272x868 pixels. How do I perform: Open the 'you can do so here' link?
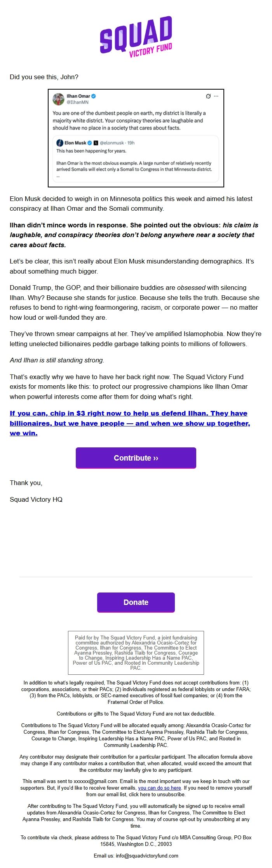(159, 788)
